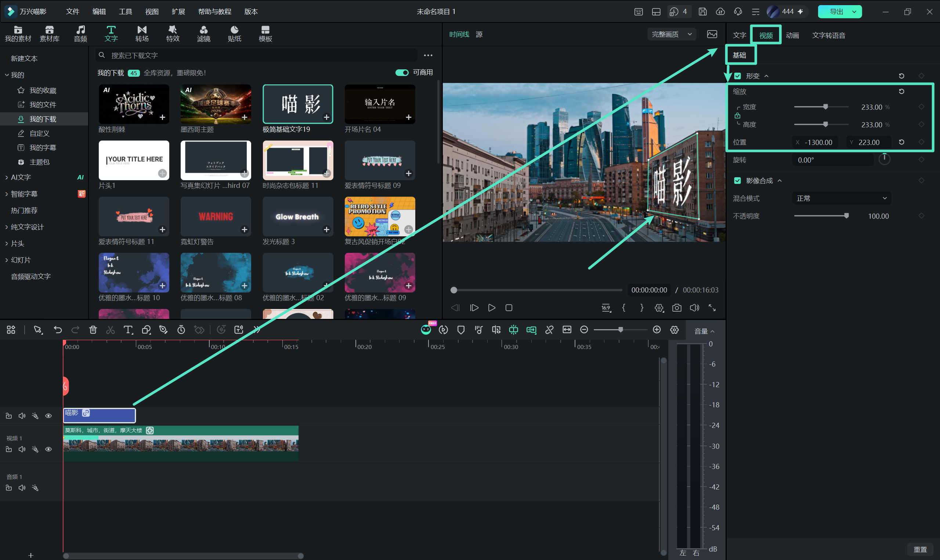Image resolution: width=940 pixels, height=560 pixels.
Task: Expand the 片头 category
Action: (x=7, y=243)
